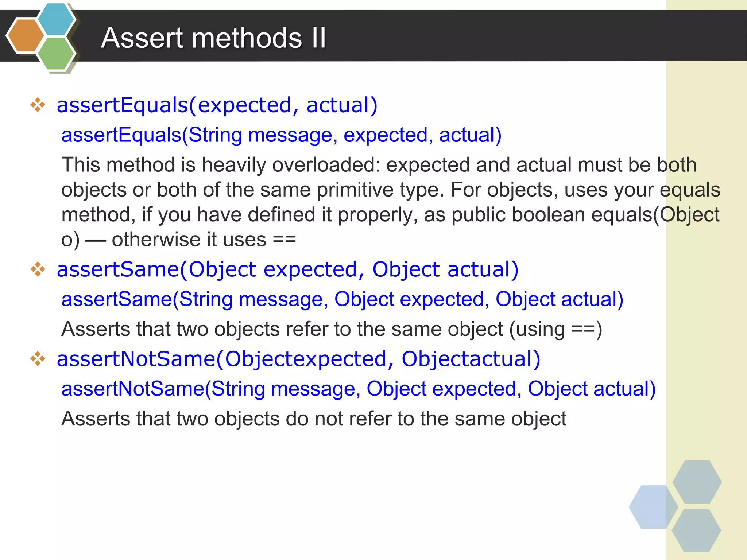
Task: Click the bullet icon beside assertEquals(expected, actual)
Action: pyautogui.click(x=38, y=105)
